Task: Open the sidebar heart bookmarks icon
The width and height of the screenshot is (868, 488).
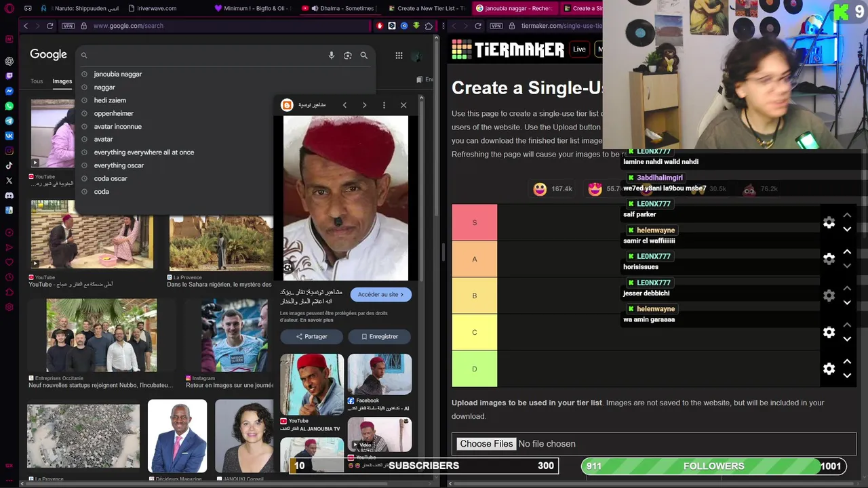Action: pyautogui.click(x=9, y=262)
